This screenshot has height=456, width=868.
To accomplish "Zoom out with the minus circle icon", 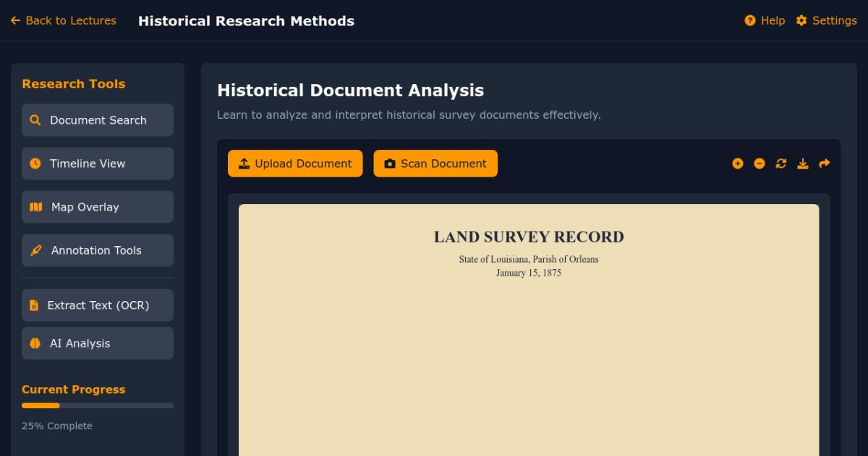I will [759, 164].
